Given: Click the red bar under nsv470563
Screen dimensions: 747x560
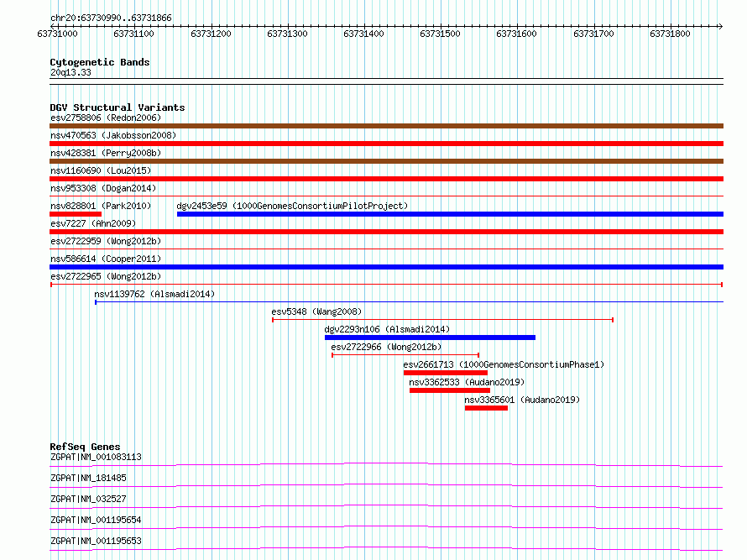Looking at the screenshot, I should click(386, 144).
